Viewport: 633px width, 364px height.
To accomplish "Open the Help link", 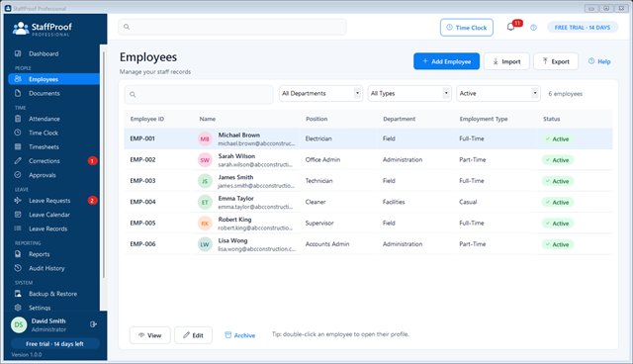I will click(599, 61).
